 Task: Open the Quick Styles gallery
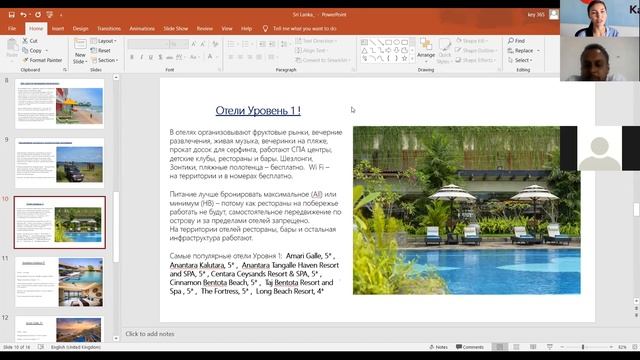pos(444,51)
